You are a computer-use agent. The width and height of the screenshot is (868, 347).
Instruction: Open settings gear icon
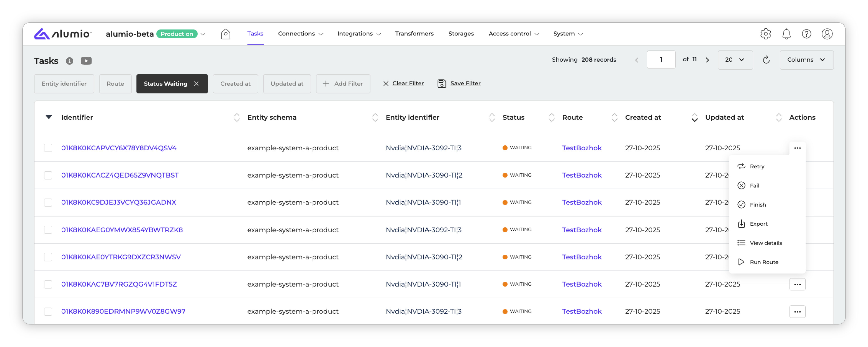[x=765, y=34]
